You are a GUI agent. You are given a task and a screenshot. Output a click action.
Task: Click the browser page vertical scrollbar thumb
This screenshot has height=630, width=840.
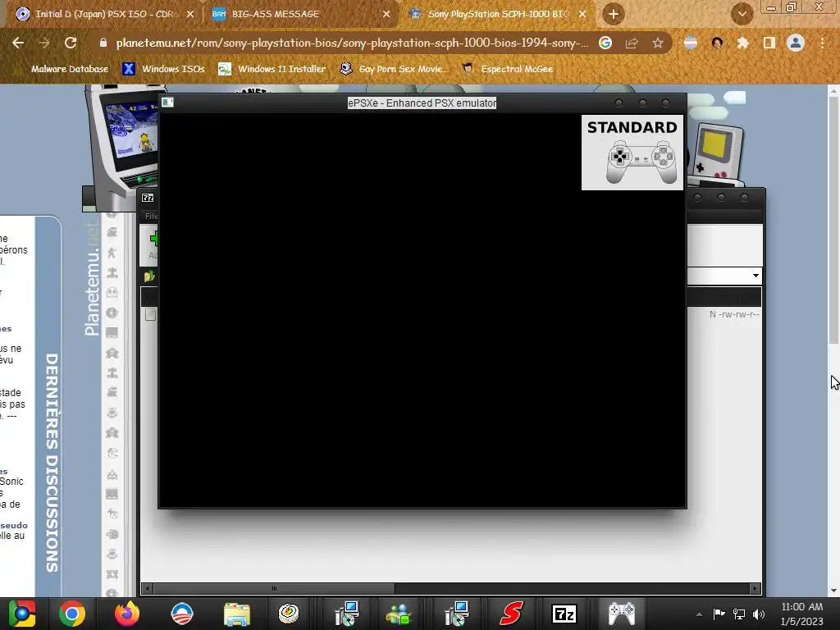[833, 221]
